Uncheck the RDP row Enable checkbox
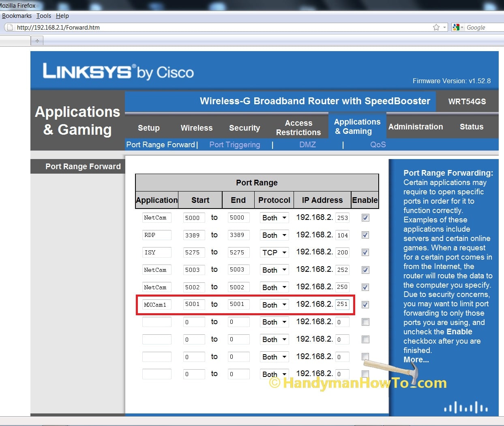 tap(365, 235)
